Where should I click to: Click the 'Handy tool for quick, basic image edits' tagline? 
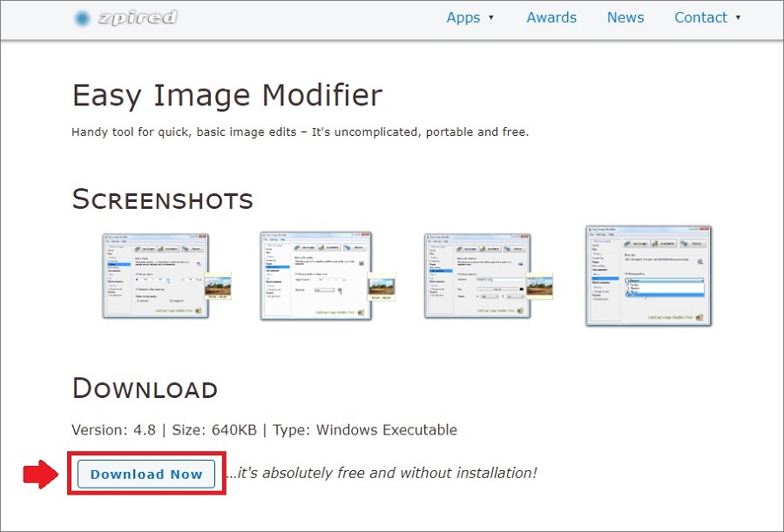tap(300, 132)
